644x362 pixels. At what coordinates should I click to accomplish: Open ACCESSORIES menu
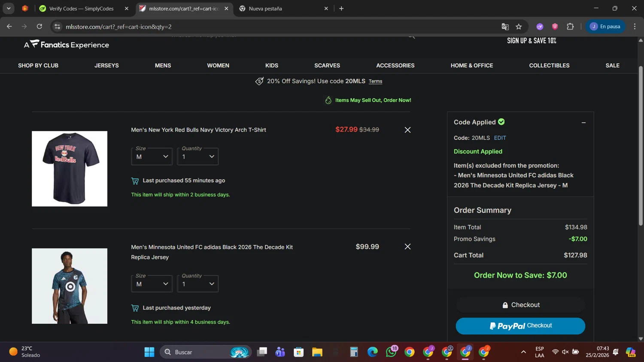point(395,66)
